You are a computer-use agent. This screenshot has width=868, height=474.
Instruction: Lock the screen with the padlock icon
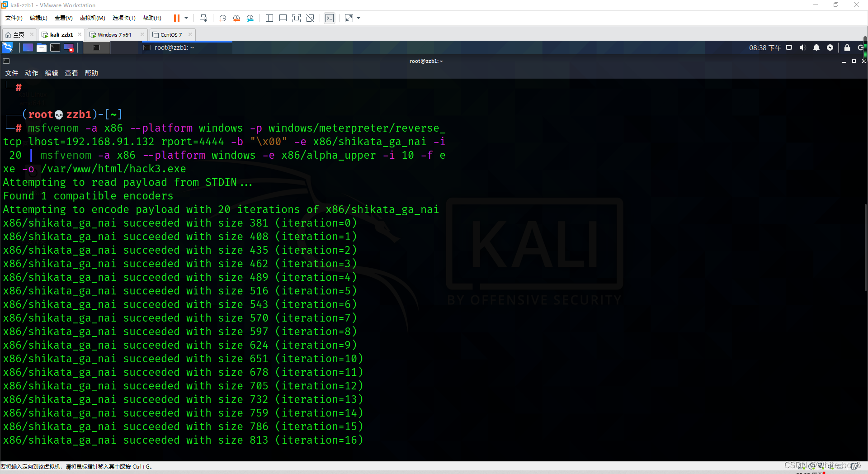[847, 47]
